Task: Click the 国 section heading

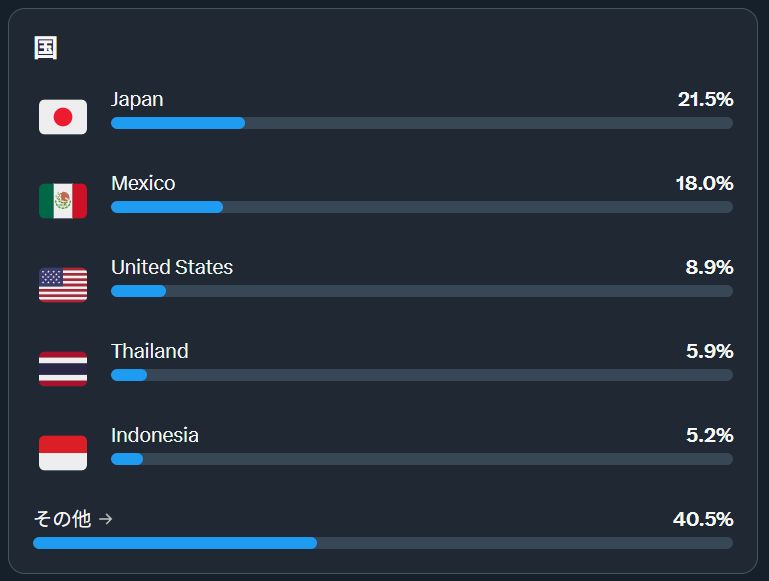Action: coord(46,48)
